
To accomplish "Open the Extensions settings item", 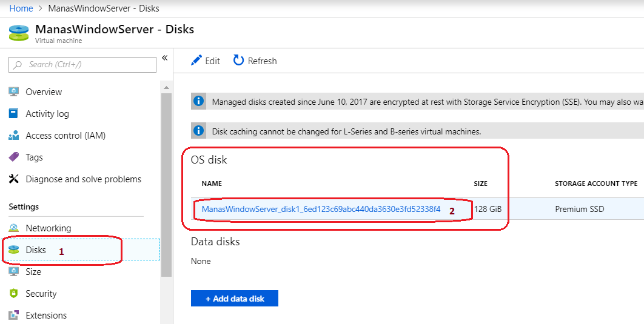I will point(46,316).
